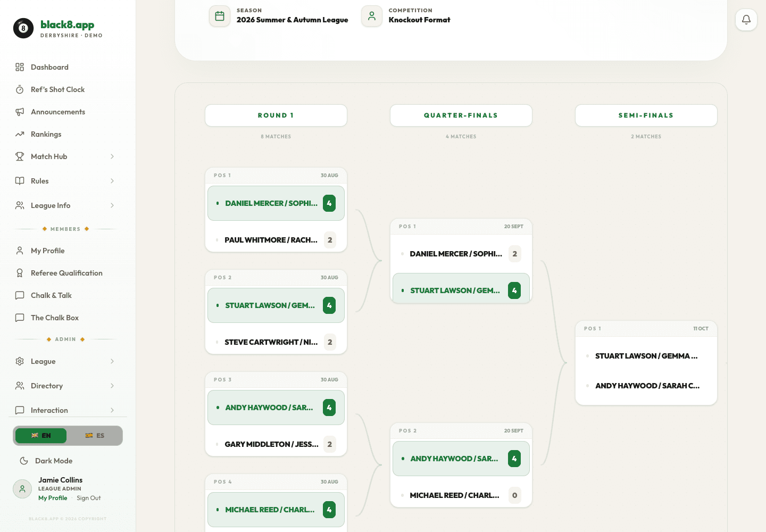The height and width of the screenshot is (532, 766).
Task: Switch language to EN
Action: click(x=41, y=436)
